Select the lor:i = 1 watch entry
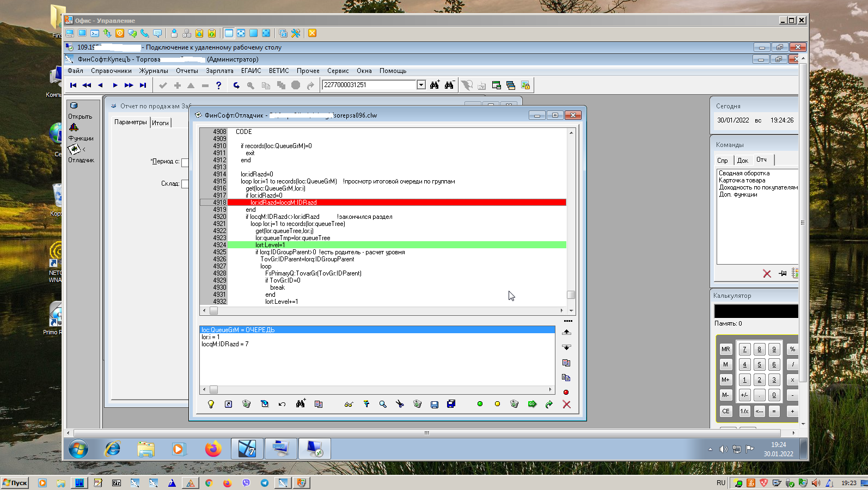The width and height of the screenshot is (868, 490). tap(211, 337)
